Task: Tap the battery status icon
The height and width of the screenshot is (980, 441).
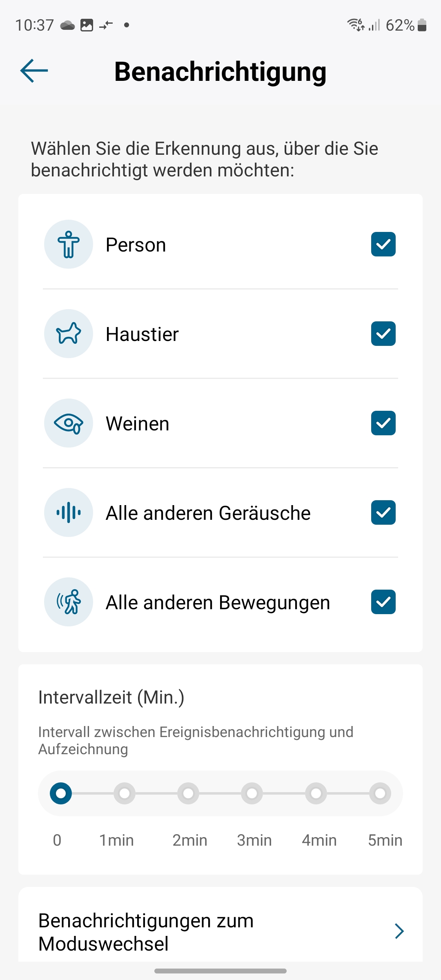Action: (422, 25)
